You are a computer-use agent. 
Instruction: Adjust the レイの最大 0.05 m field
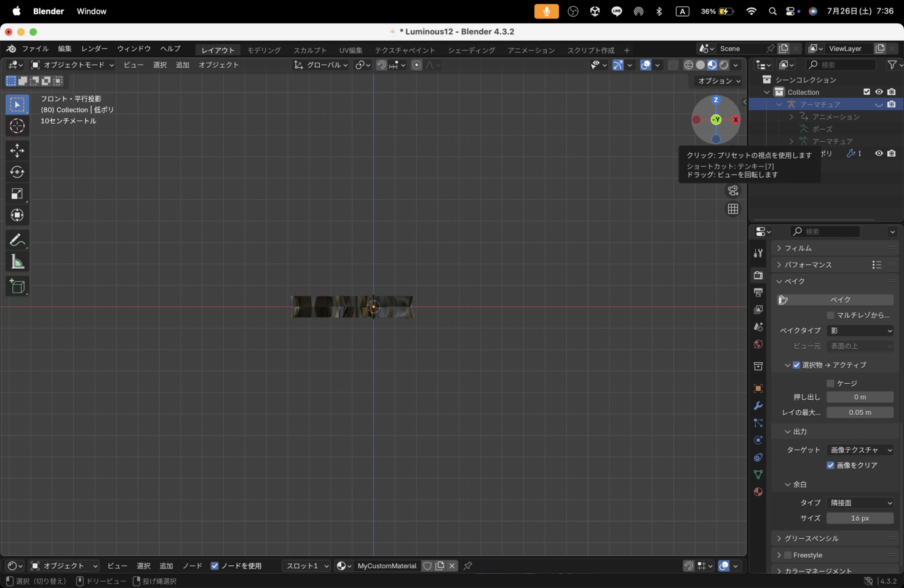pyautogui.click(x=860, y=413)
